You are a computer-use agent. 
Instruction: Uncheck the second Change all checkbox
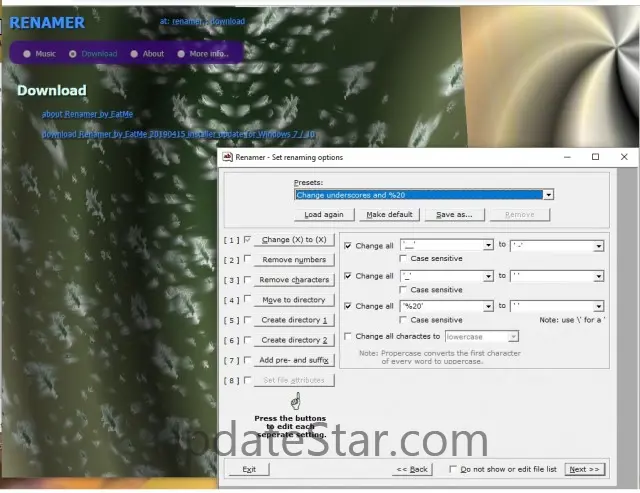(348, 276)
